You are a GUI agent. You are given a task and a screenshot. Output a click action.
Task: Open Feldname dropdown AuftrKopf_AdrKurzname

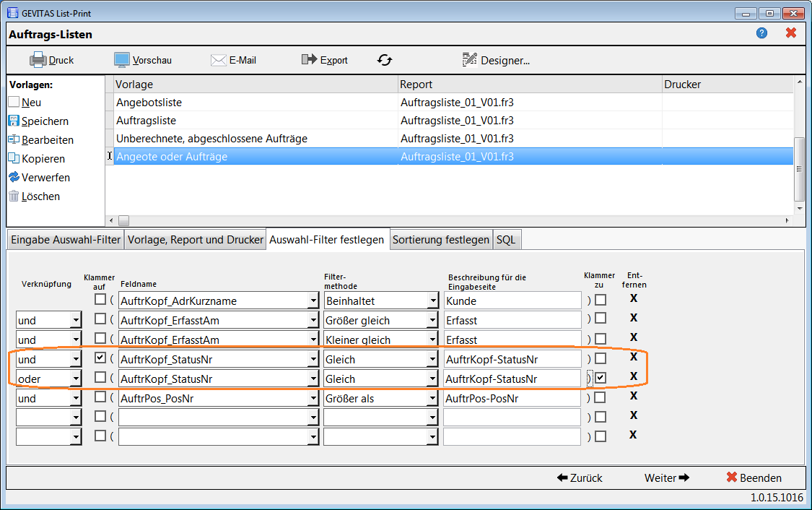[313, 301]
